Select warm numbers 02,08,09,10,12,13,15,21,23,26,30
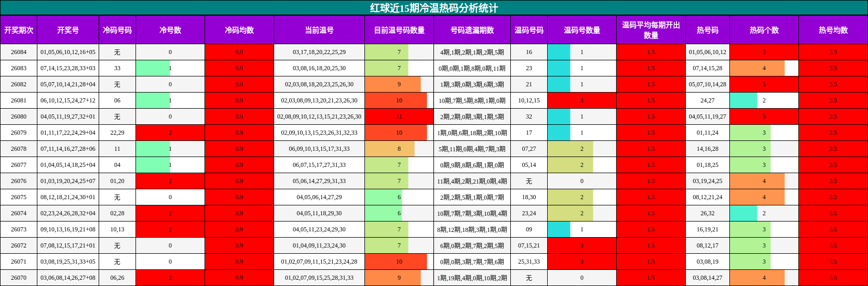This screenshot has height=286, width=868. 319,116
